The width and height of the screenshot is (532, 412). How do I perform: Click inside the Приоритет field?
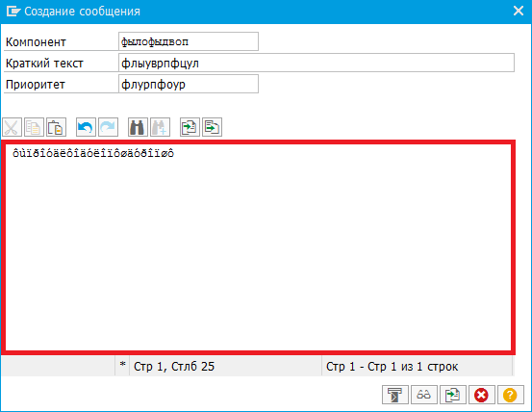click(189, 84)
